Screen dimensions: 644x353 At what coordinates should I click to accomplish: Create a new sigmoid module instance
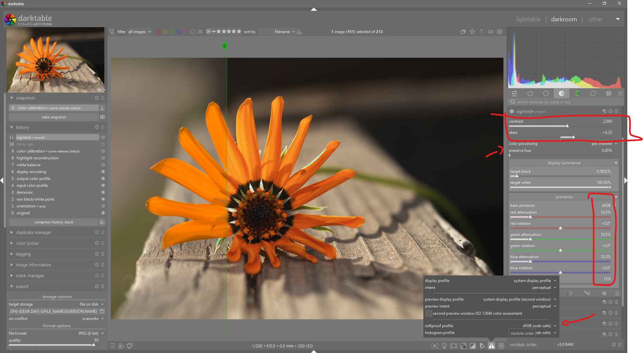tap(604, 112)
